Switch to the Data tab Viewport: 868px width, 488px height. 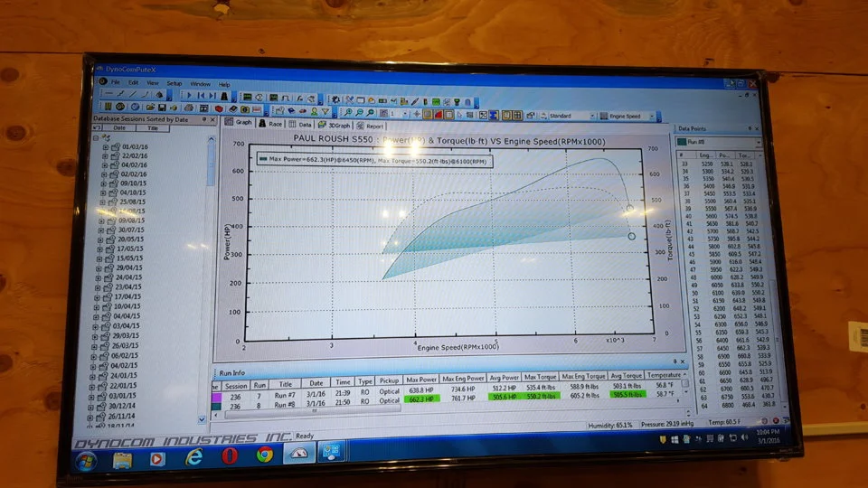coord(300,125)
